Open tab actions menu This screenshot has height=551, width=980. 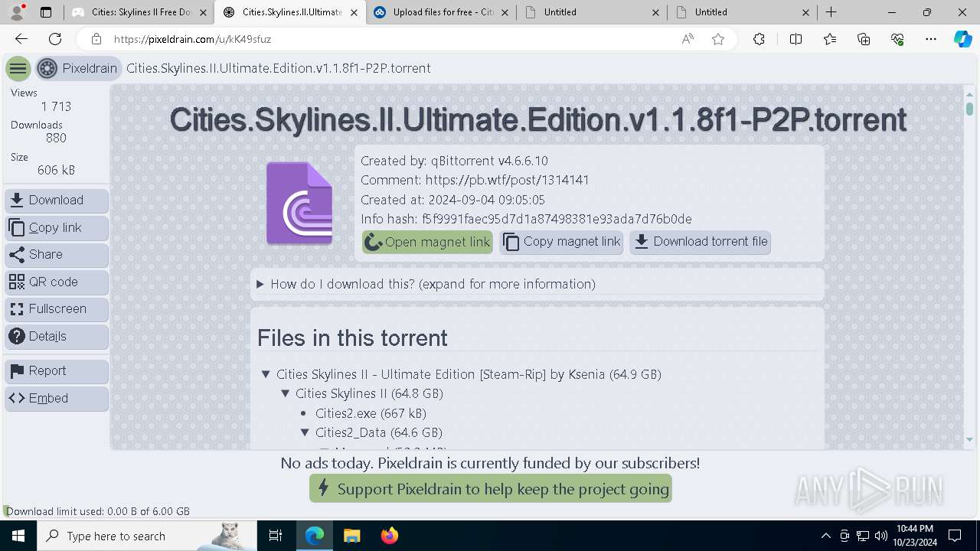pyautogui.click(x=46, y=12)
